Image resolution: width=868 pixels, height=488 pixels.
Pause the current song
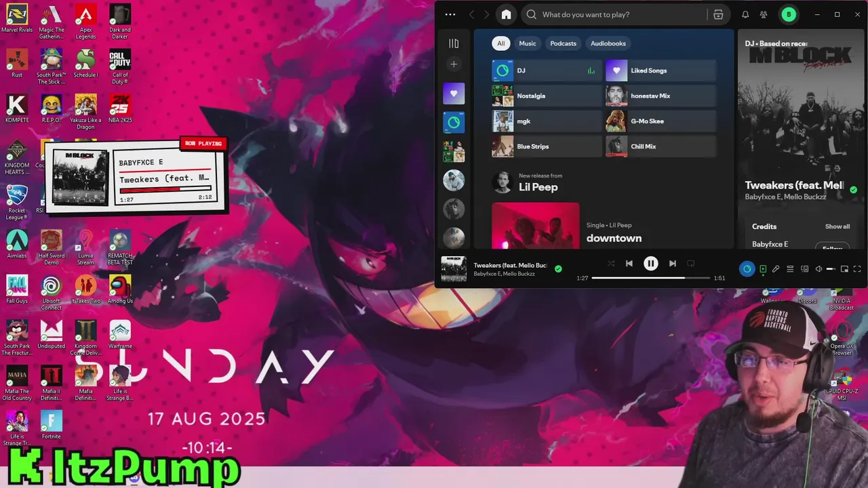[x=650, y=264]
